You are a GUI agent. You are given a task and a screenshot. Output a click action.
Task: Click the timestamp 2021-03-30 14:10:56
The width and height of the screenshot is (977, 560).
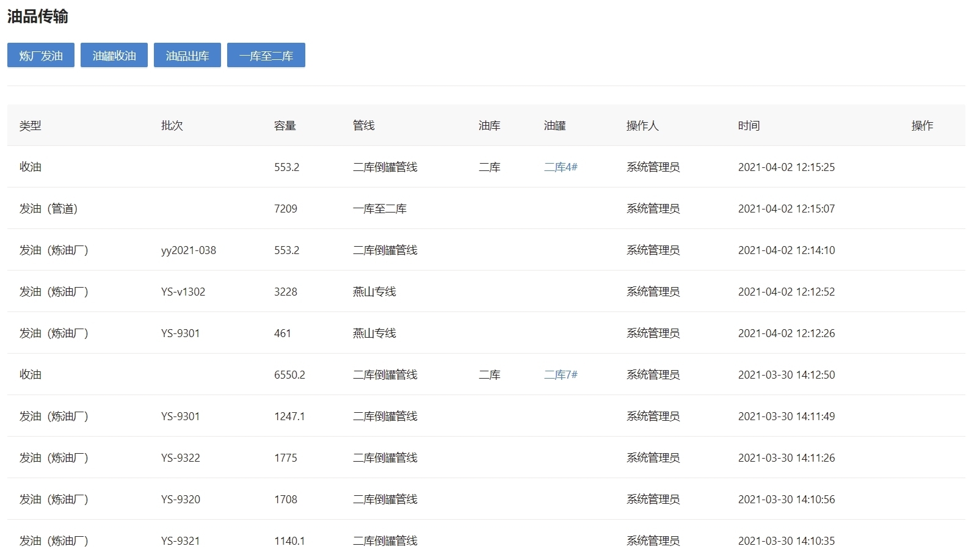point(786,500)
